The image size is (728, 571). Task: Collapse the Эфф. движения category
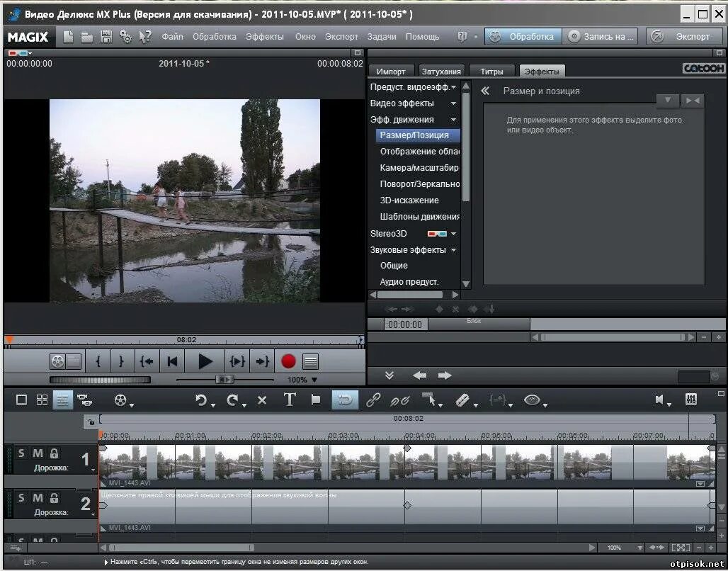(x=453, y=120)
